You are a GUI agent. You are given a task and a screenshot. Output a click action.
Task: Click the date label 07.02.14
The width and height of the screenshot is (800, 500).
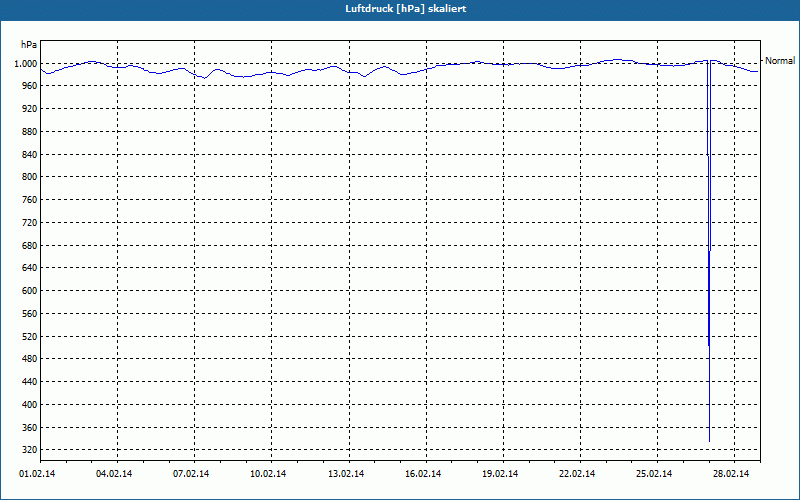coord(191,474)
